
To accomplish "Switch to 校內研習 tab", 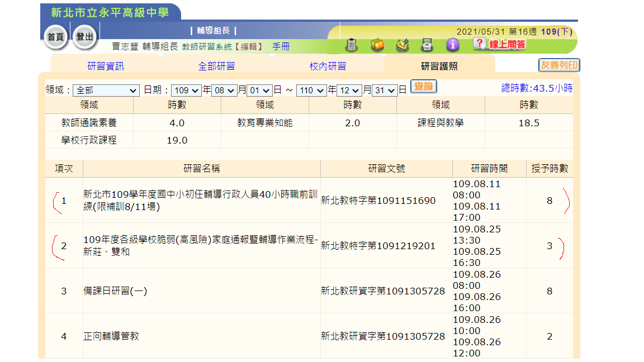I will pyautogui.click(x=328, y=66).
